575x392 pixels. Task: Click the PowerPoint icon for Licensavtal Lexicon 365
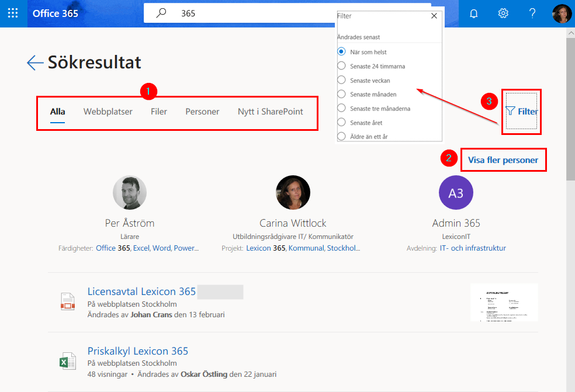[68, 302]
